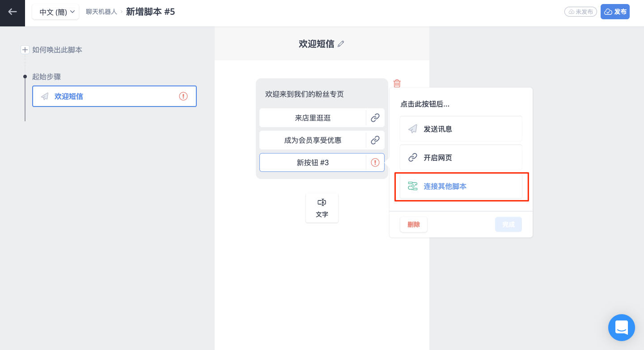Click the 发布 publish button
This screenshot has width=644, height=350.
pos(615,12)
